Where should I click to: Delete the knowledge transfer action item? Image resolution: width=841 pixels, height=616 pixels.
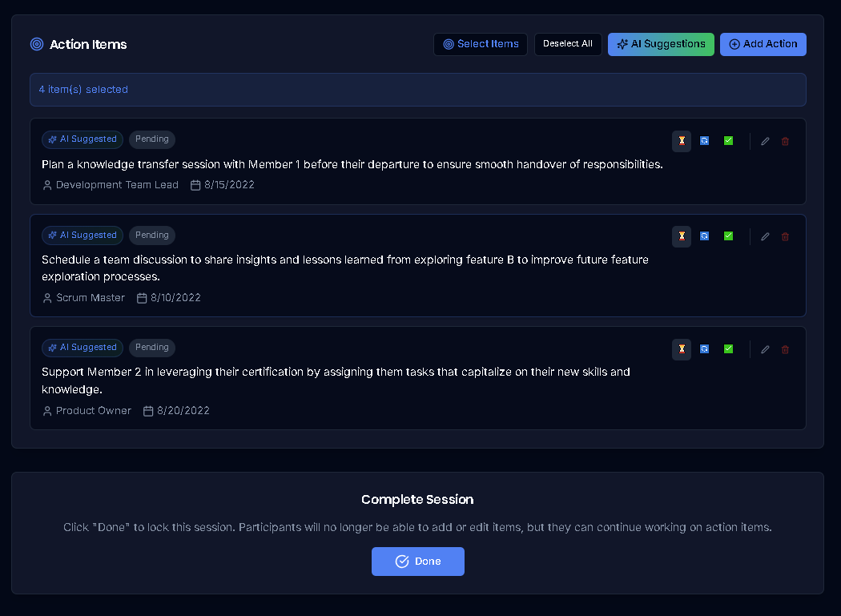point(785,141)
